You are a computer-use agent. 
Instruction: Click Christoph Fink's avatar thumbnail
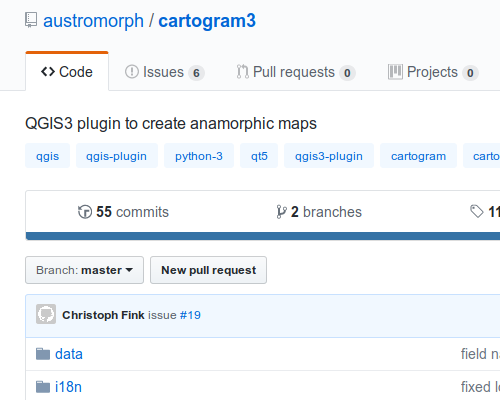tap(46, 314)
